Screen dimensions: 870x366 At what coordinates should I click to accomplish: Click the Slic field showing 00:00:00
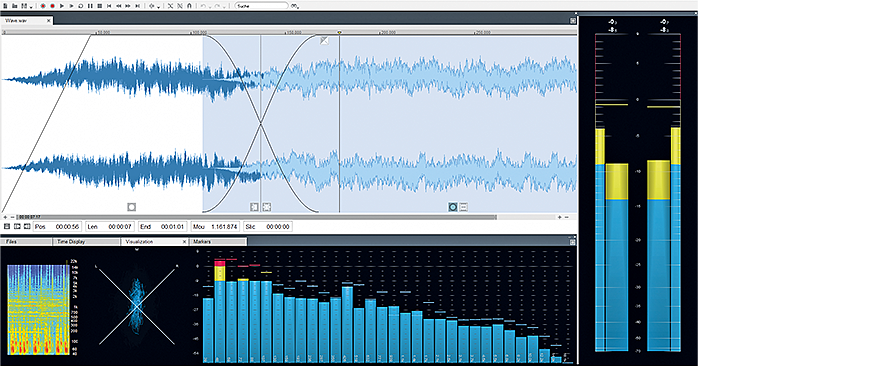point(268,227)
